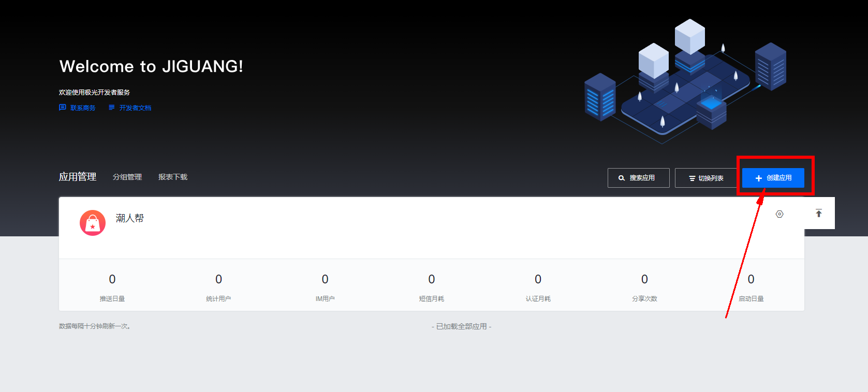Open app settings via hexagon gear icon

779,214
